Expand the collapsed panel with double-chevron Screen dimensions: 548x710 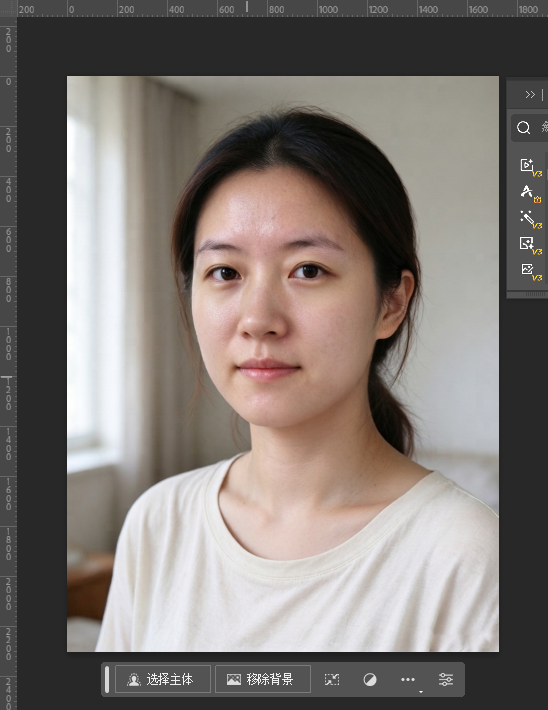(530, 95)
